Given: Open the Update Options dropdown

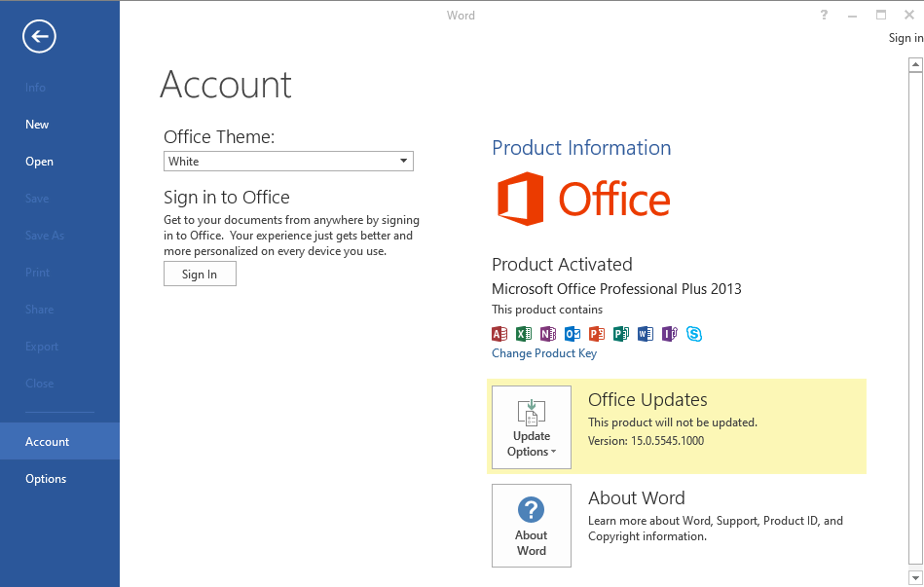Looking at the screenshot, I should 531,426.
